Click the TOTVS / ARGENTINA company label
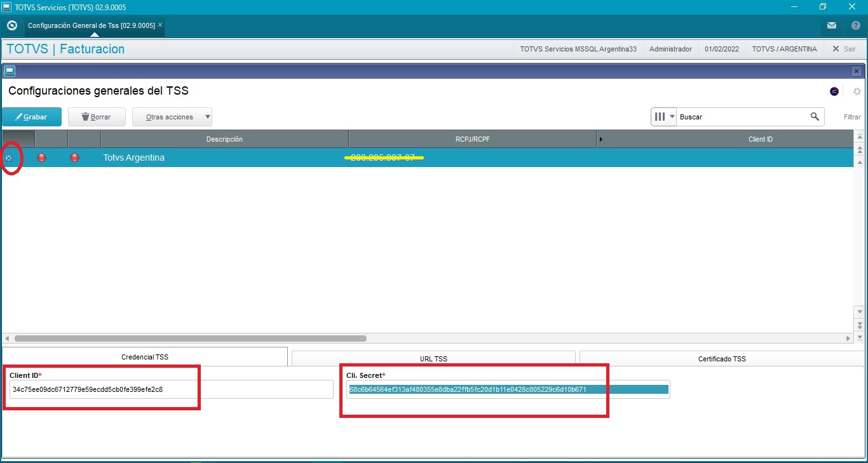Screen dimensions: 868x463 point(785,49)
